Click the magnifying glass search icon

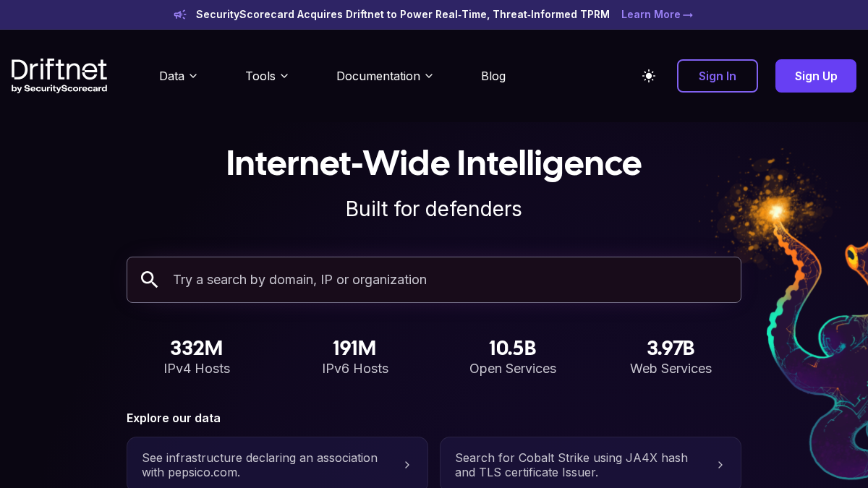click(150, 280)
